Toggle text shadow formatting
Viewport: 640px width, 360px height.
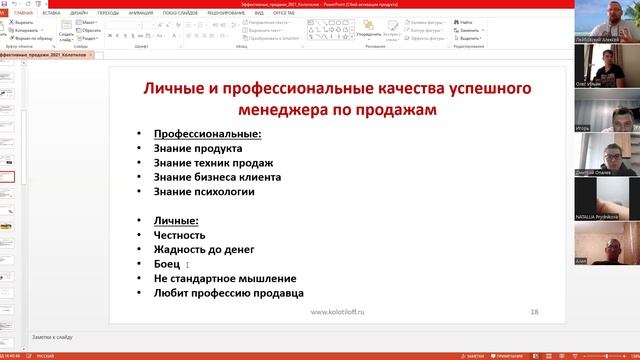(133, 36)
